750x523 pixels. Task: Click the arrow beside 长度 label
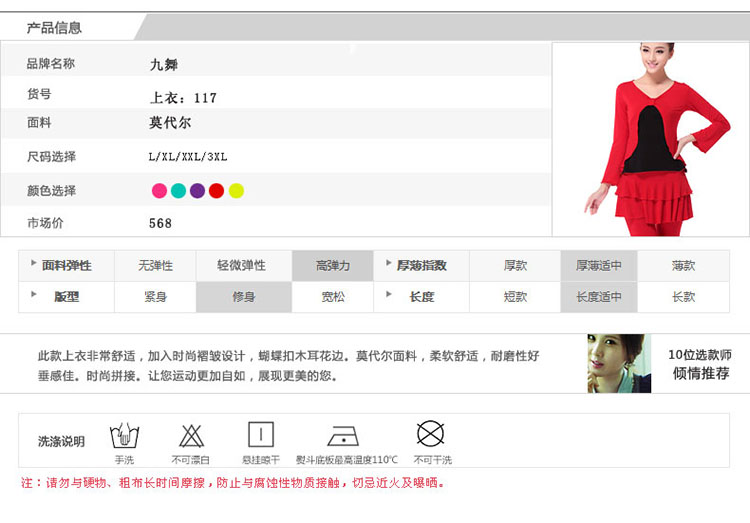pos(389,295)
